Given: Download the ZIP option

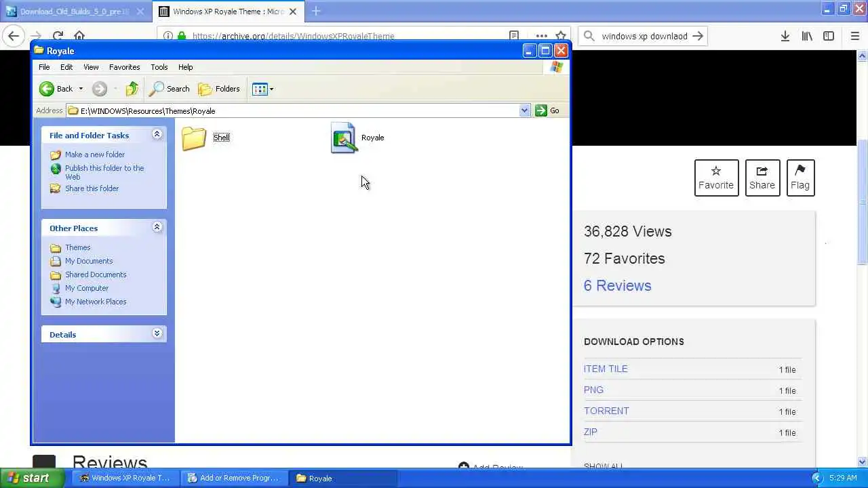Looking at the screenshot, I should click(x=591, y=432).
